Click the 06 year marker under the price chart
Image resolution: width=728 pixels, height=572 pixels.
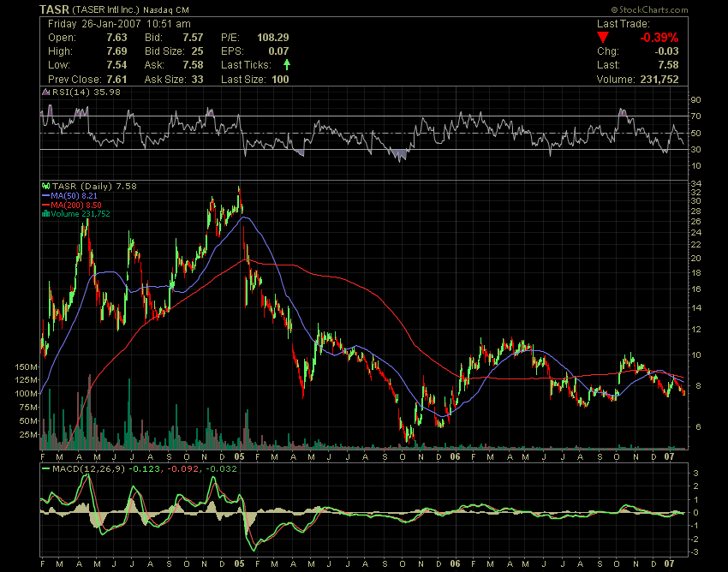click(455, 457)
